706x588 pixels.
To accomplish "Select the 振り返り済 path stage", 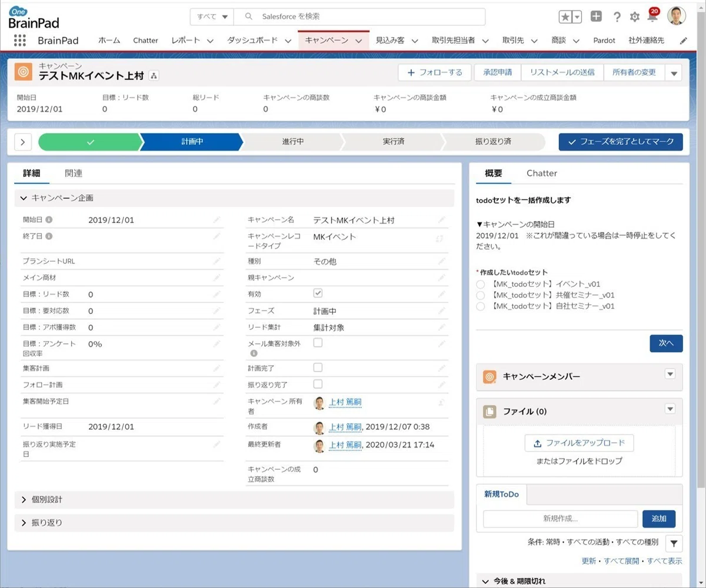I will tap(493, 142).
